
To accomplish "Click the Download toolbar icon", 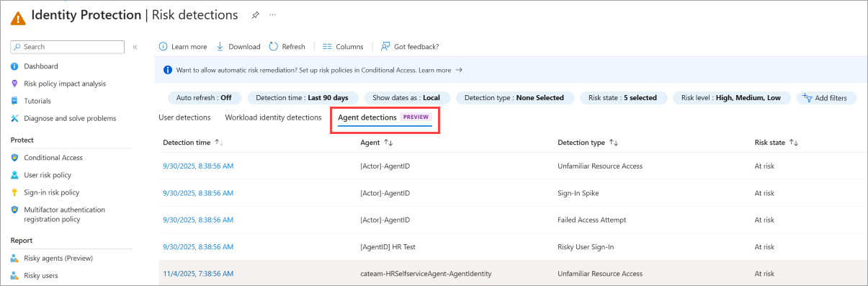I will (x=220, y=46).
